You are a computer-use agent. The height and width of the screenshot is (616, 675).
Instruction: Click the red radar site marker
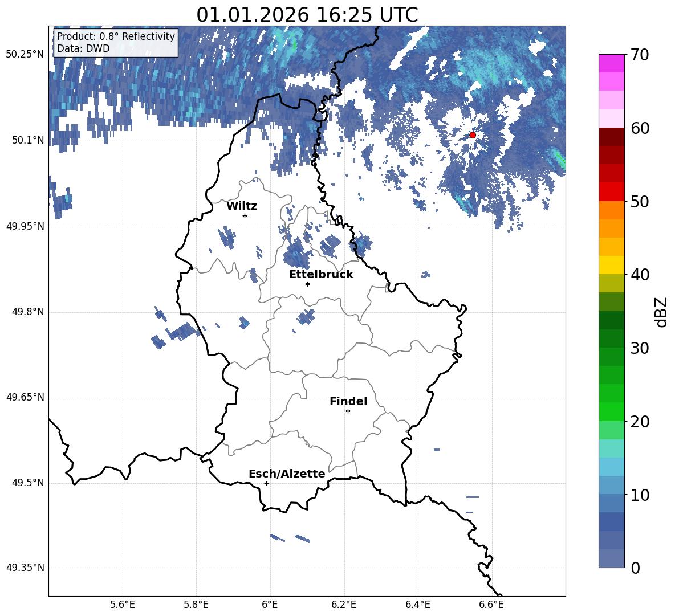pyautogui.click(x=472, y=135)
